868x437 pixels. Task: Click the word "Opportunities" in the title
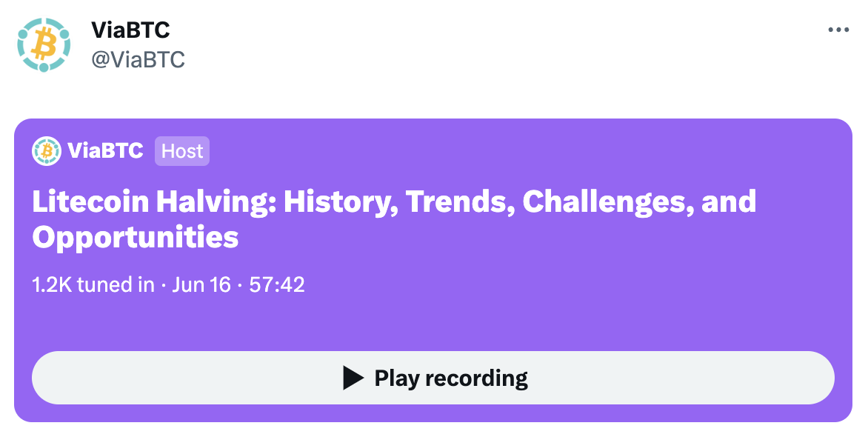pos(136,237)
